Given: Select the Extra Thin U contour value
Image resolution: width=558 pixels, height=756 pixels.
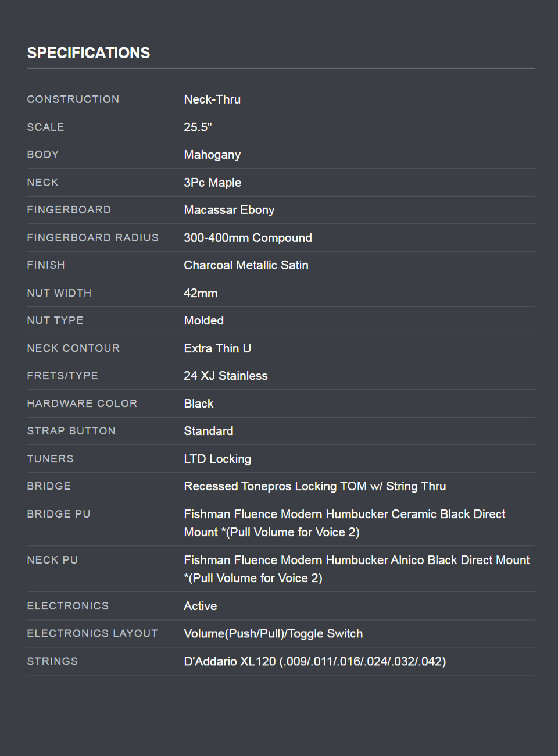Looking at the screenshot, I should point(217,348).
